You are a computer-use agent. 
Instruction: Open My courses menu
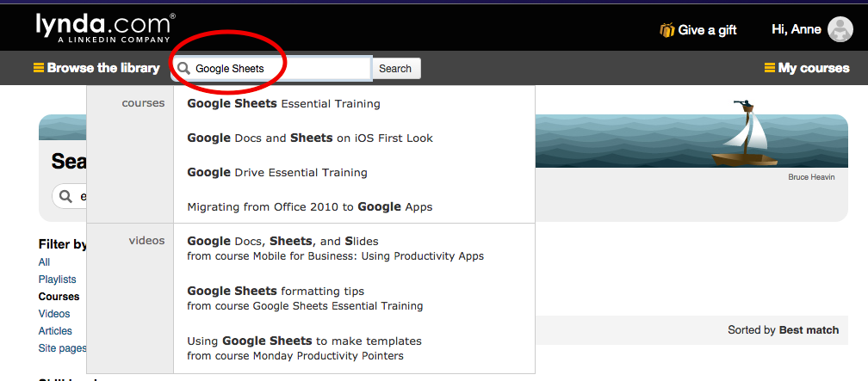(x=814, y=68)
